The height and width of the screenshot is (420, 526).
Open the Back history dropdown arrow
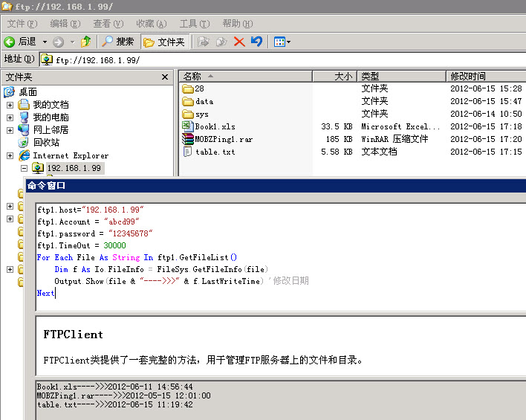[45, 42]
